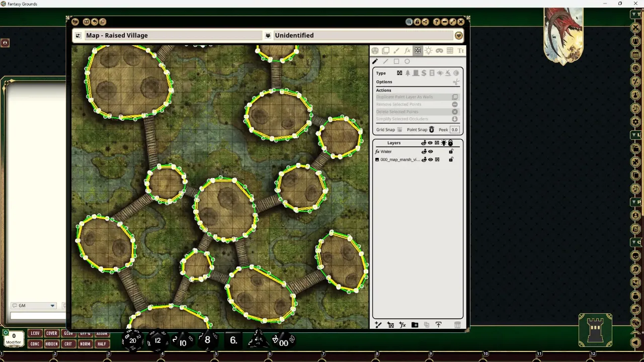Click Simplify Selected Occluders
644x362 pixels.
coord(417,119)
